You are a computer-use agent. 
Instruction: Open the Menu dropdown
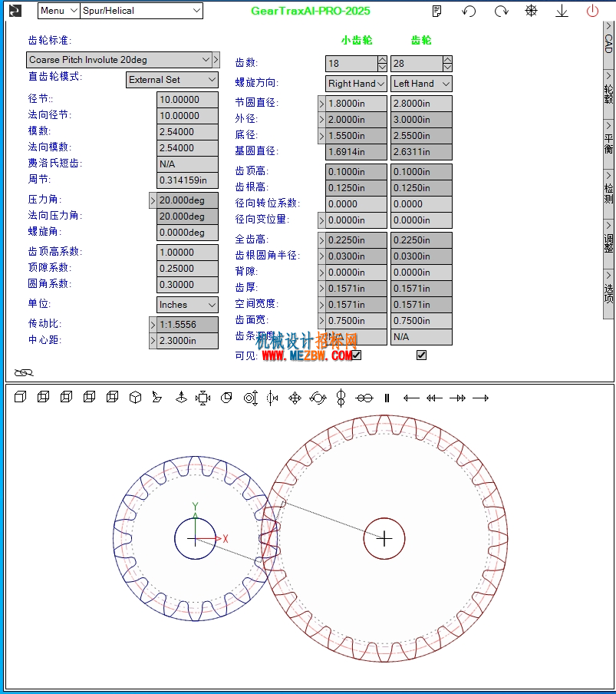(59, 11)
